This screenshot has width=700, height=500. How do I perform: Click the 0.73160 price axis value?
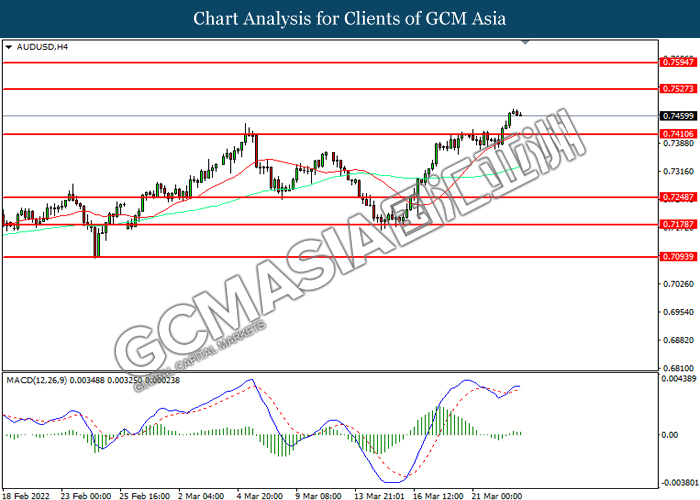point(678,171)
